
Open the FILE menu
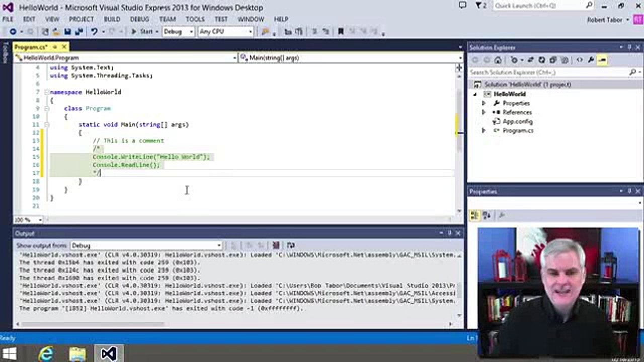(8, 19)
